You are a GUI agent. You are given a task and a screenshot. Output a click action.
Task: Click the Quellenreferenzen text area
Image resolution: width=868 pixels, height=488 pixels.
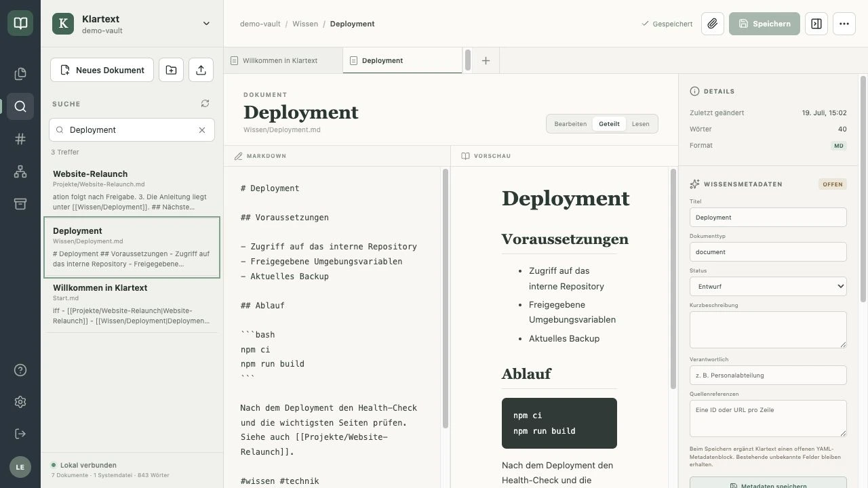[x=768, y=418]
